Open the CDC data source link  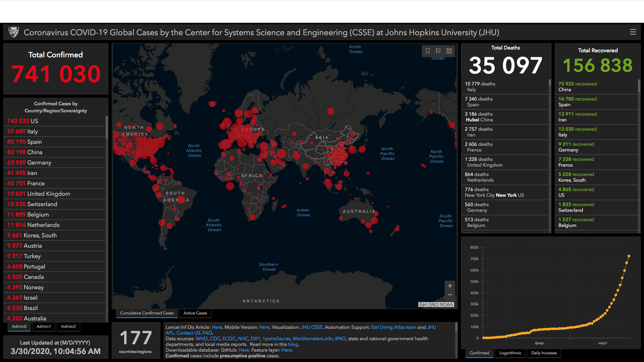215,339
